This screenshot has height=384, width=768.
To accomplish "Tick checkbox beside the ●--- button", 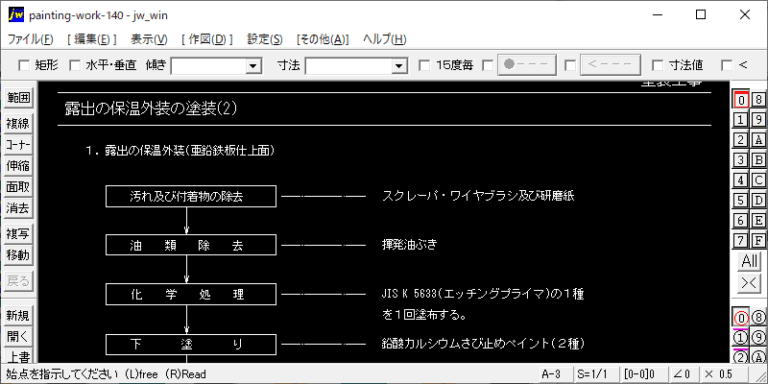I will coord(488,65).
